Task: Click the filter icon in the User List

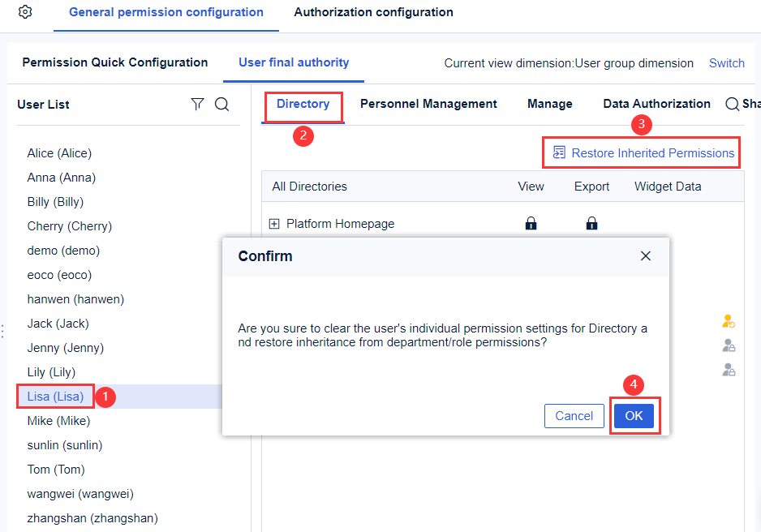Action: click(197, 104)
